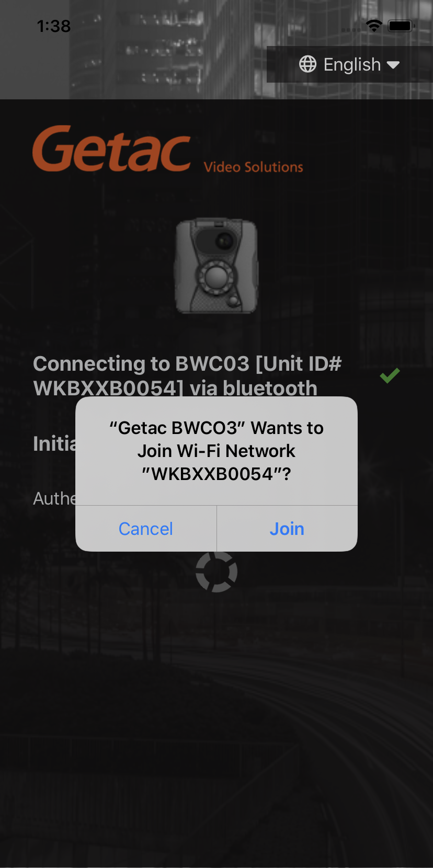433x868 pixels.
Task: Click the green checkmark icon
Action: point(390,375)
